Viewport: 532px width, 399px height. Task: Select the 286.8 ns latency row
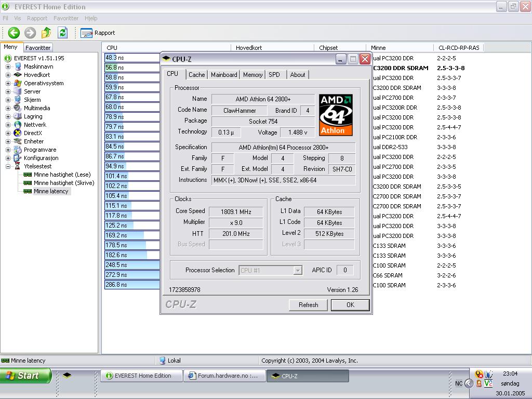[132, 285]
